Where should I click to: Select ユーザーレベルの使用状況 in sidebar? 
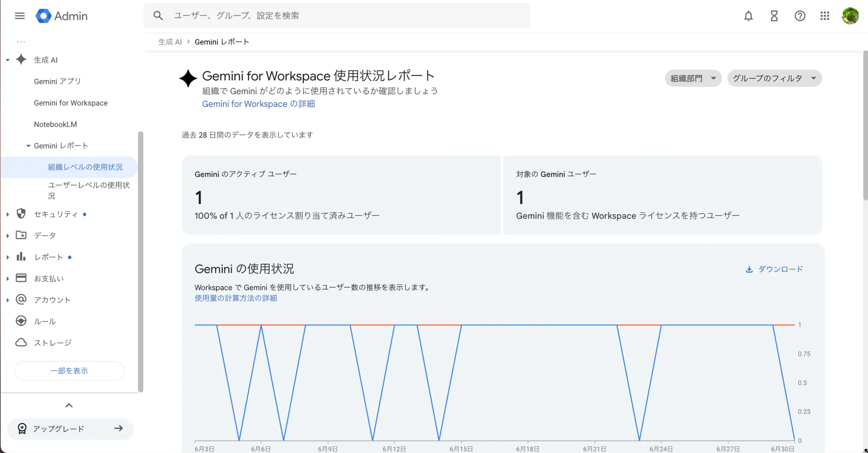pos(89,190)
